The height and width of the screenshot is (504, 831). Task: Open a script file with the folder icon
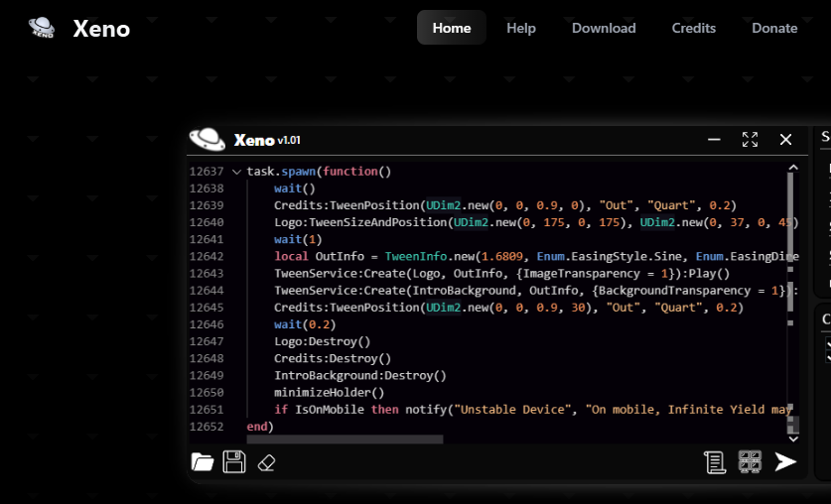pos(202,462)
